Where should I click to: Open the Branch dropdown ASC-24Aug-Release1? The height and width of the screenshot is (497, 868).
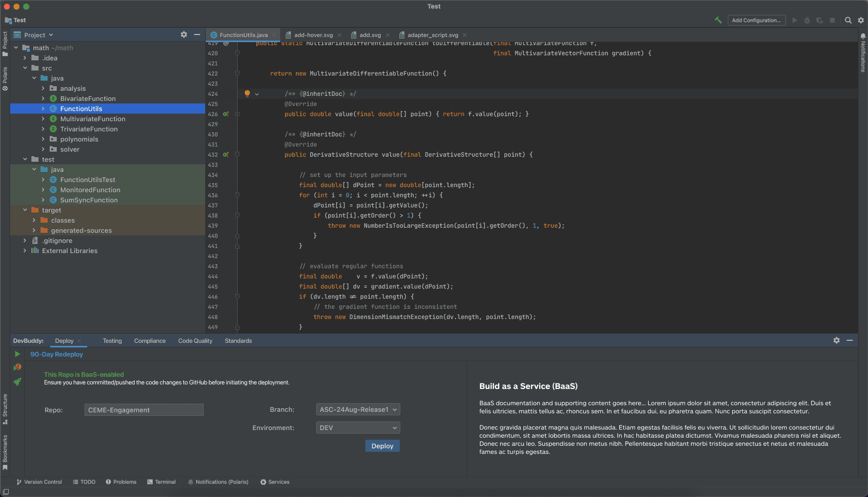point(358,409)
